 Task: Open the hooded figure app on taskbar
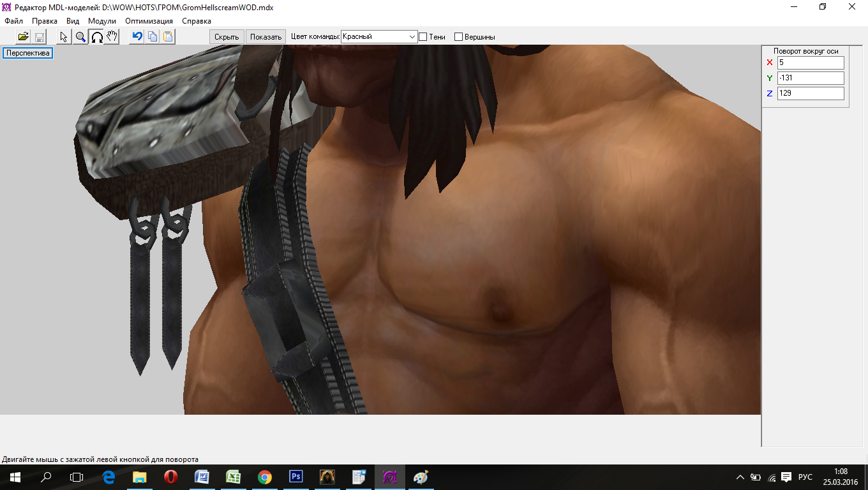[x=327, y=477]
